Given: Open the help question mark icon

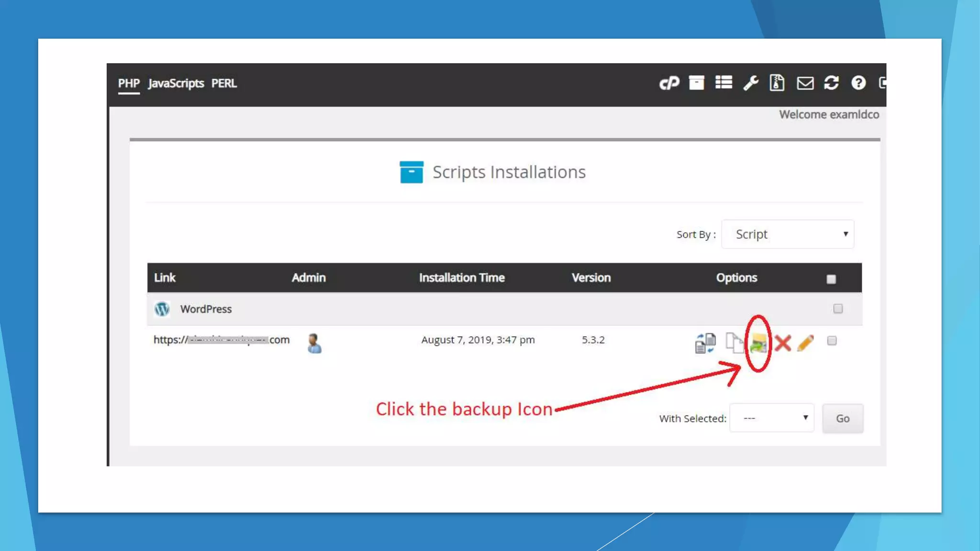Looking at the screenshot, I should coord(858,83).
